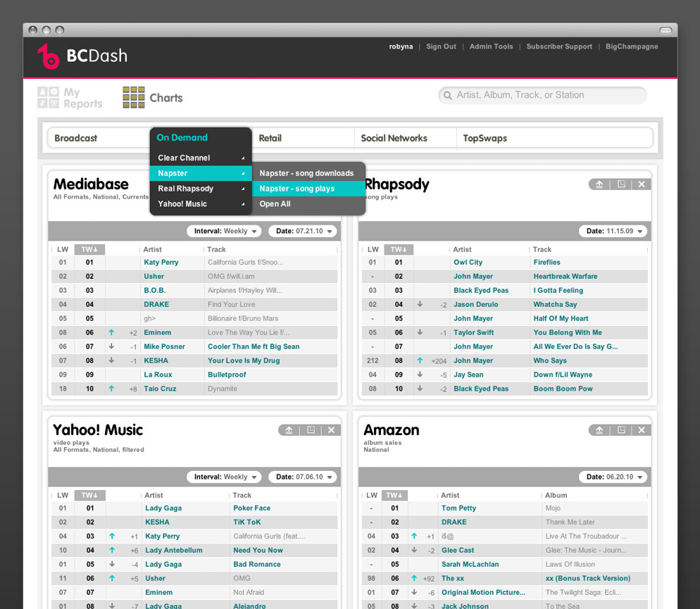Open Admin Tools link
700x609 pixels.
(x=491, y=46)
